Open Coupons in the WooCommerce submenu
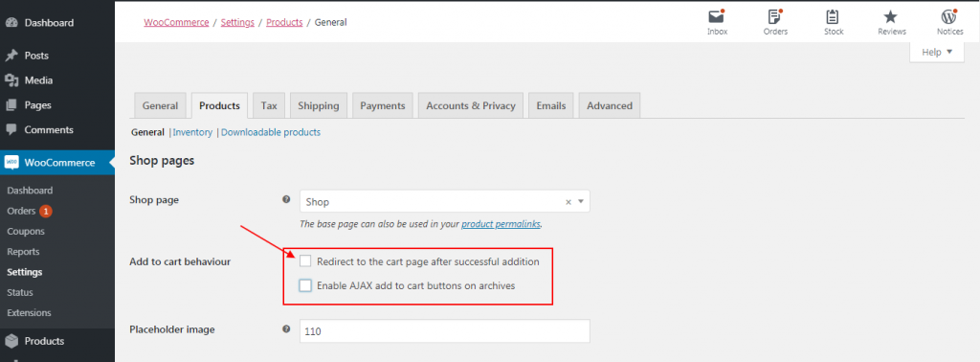This screenshot has height=362, width=980. [x=26, y=232]
